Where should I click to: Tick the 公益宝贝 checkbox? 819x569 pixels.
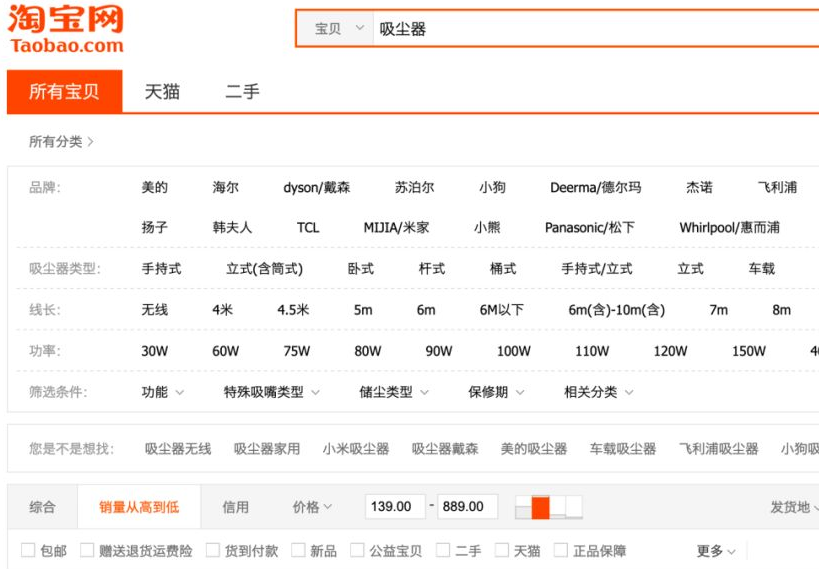(357, 550)
